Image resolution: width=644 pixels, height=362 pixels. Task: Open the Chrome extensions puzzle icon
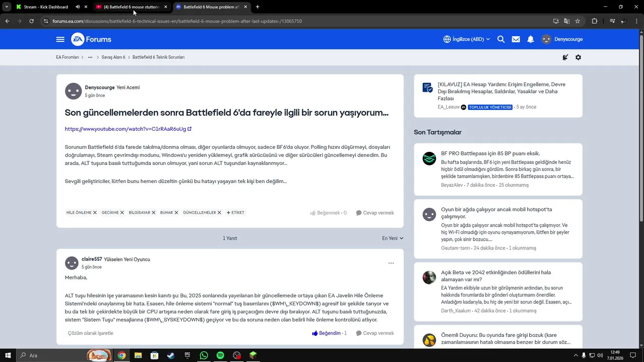coord(595,21)
